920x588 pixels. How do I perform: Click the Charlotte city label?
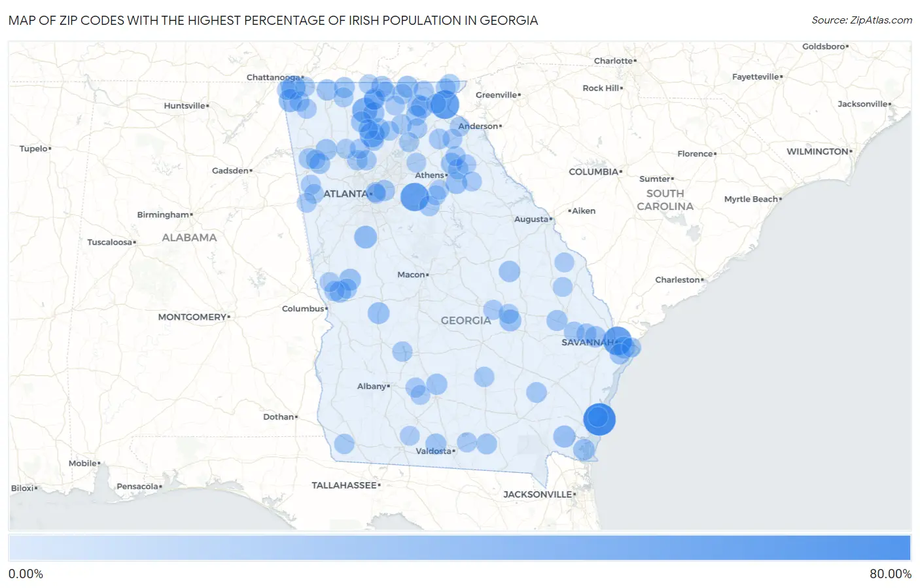coord(613,61)
